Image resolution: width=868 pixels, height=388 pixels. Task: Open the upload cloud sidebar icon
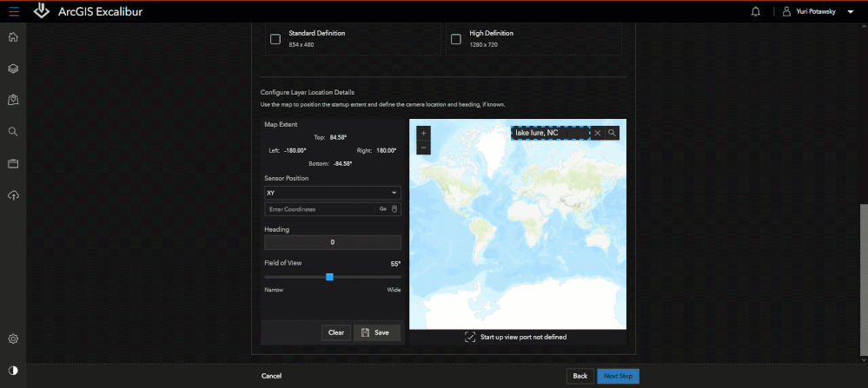pyautogui.click(x=13, y=195)
